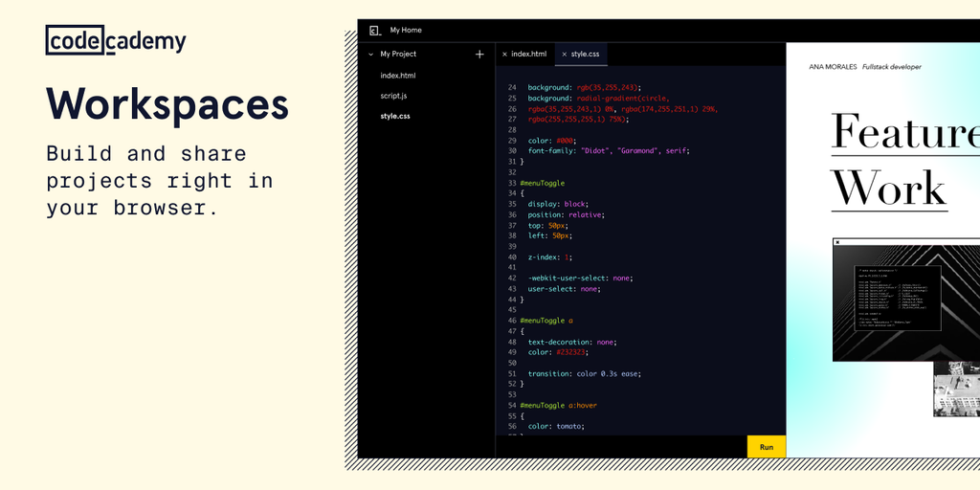The width and height of the screenshot is (980, 490).
Task: Go to My Home
Action: 406,30
